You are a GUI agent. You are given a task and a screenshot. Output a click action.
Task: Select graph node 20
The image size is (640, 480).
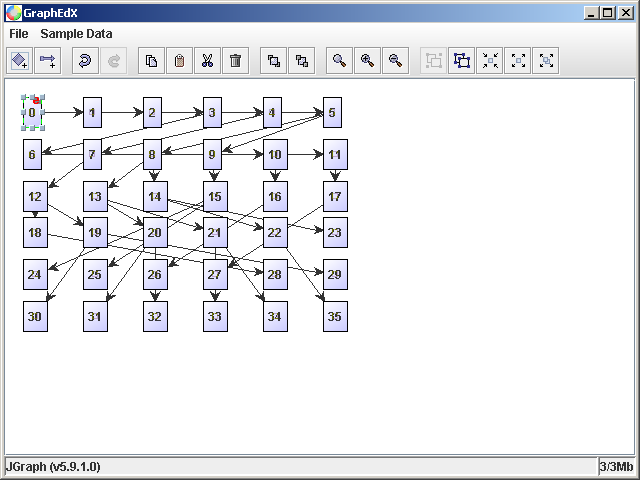click(155, 233)
